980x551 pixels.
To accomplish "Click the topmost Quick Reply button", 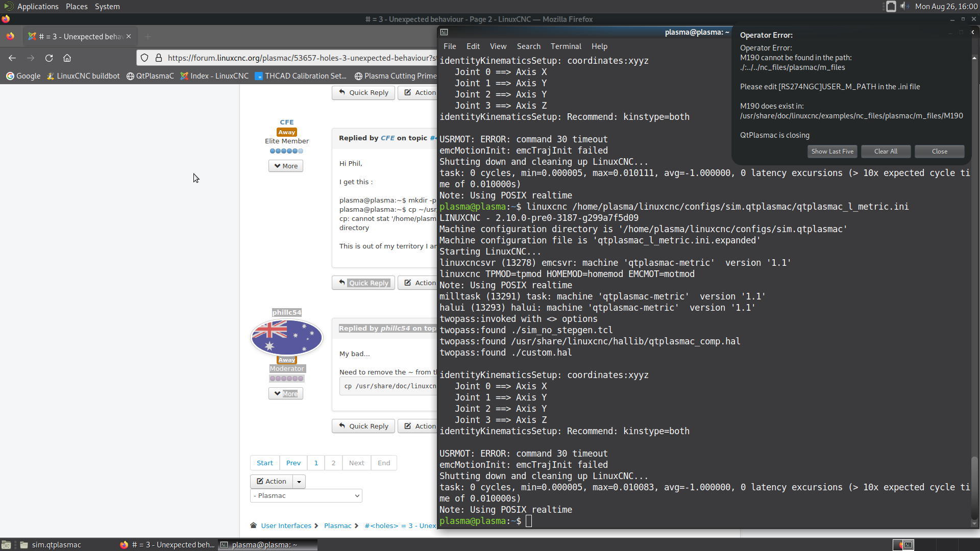I will point(363,92).
